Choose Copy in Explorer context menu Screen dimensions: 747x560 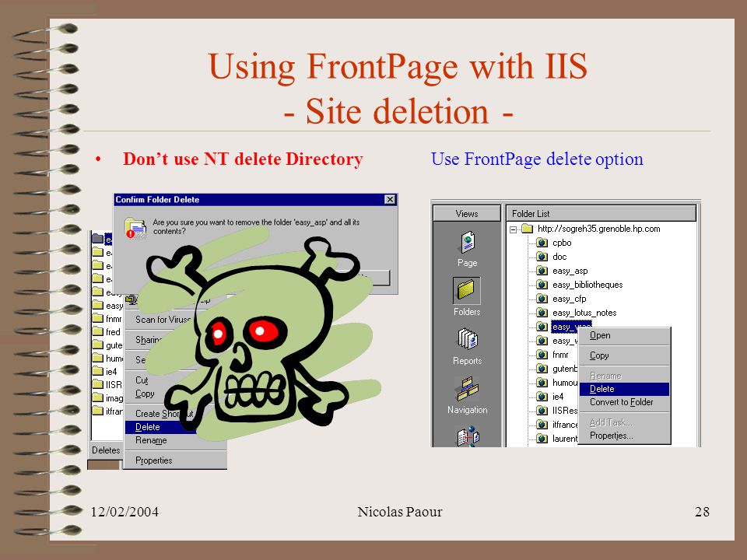(x=145, y=394)
